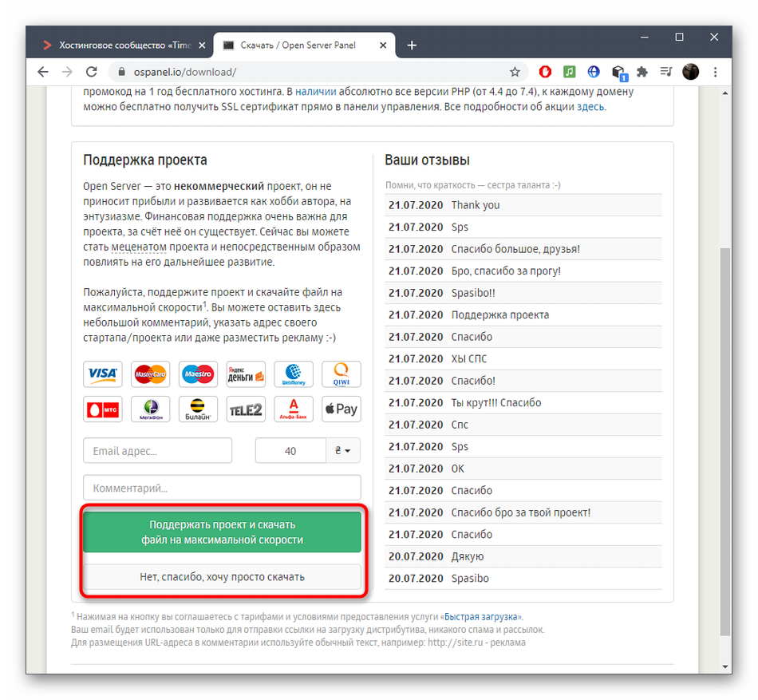Click the Поддержка проекта heading
Screen dimensions: 758x700
(145, 160)
